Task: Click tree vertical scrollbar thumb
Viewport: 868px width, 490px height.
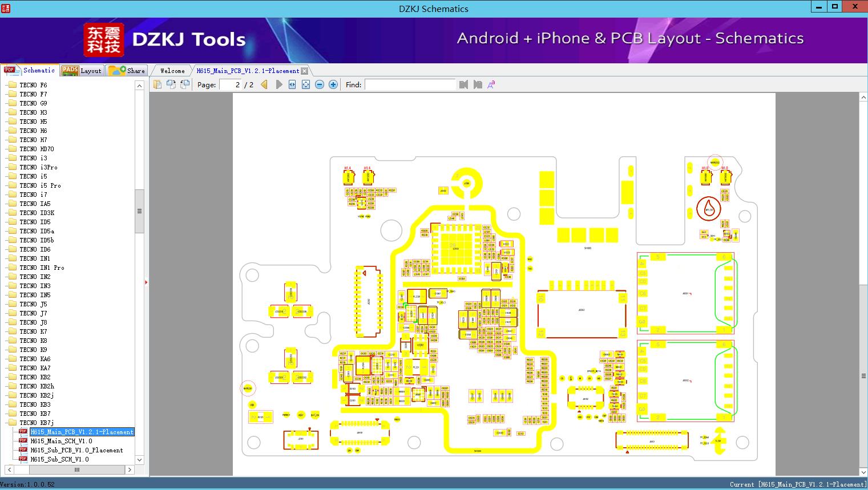Action: pyautogui.click(x=139, y=211)
